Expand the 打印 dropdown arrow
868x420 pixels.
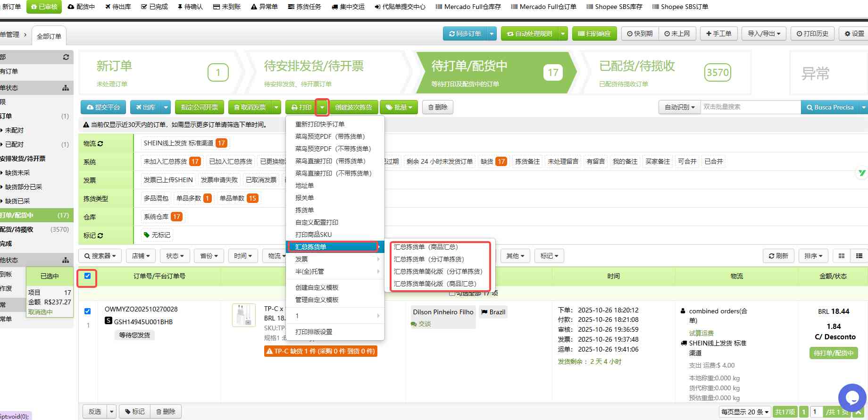coord(322,107)
